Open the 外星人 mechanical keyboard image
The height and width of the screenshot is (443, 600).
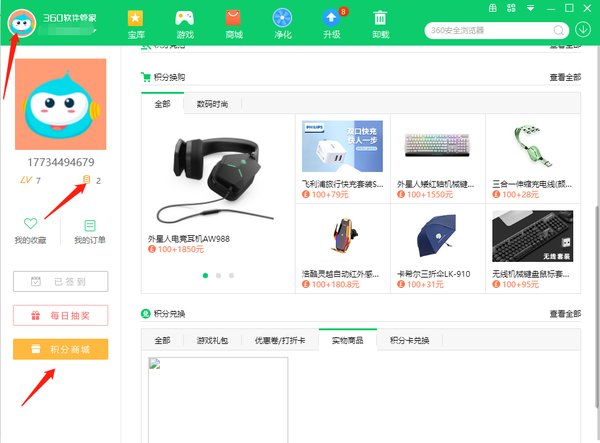pyautogui.click(x=437, y=145)
